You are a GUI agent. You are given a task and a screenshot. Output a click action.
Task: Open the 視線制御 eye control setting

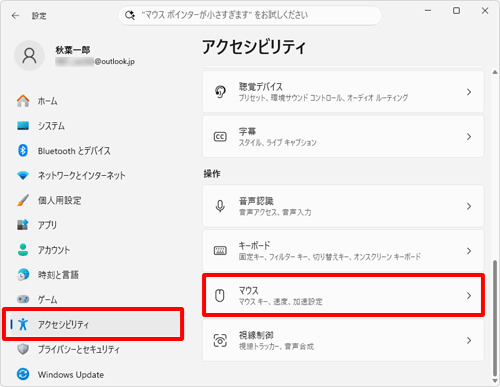click(343, 340)
